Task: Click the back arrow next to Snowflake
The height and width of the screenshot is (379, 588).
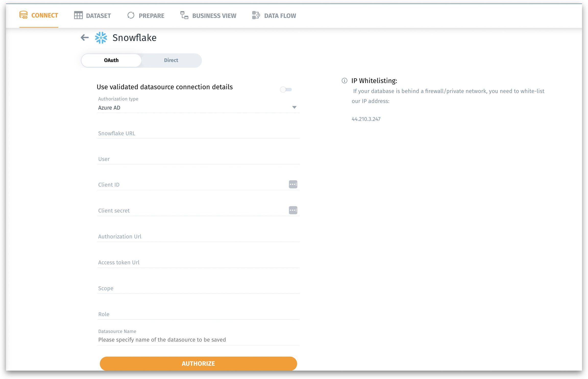Action: pos(84,38)
